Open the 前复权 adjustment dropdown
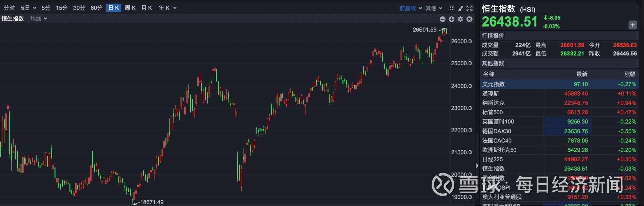644x206 pixels. point(410,8)
